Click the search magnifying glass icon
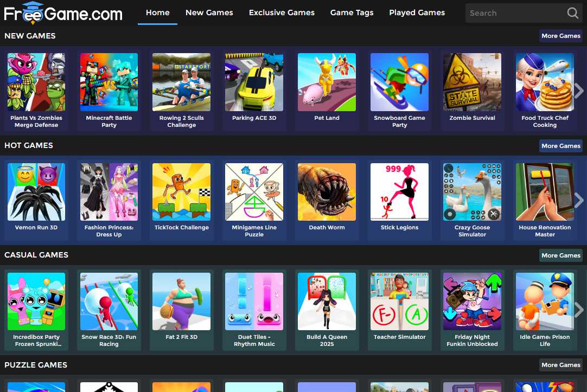The image size is (587, 392). coord(572,13)
